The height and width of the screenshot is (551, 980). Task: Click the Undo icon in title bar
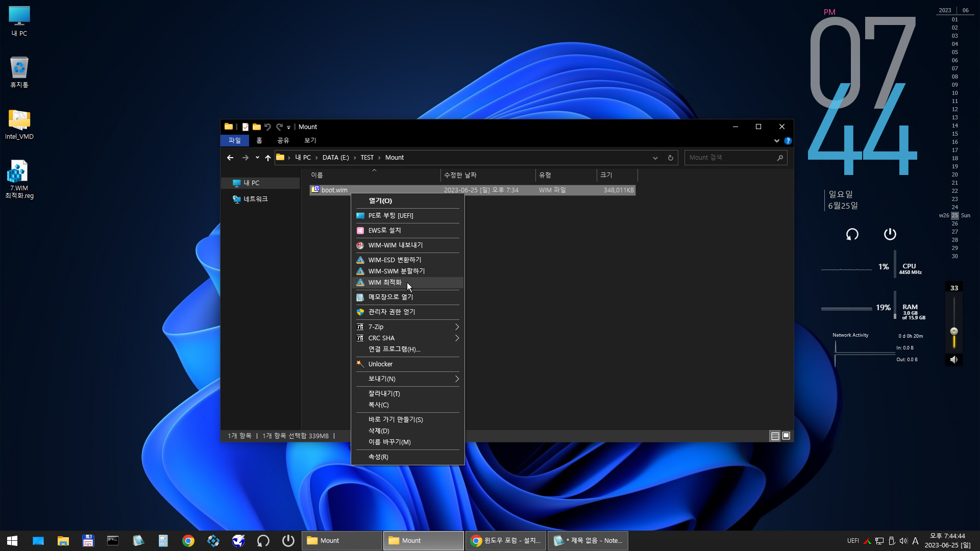(267, 127)
